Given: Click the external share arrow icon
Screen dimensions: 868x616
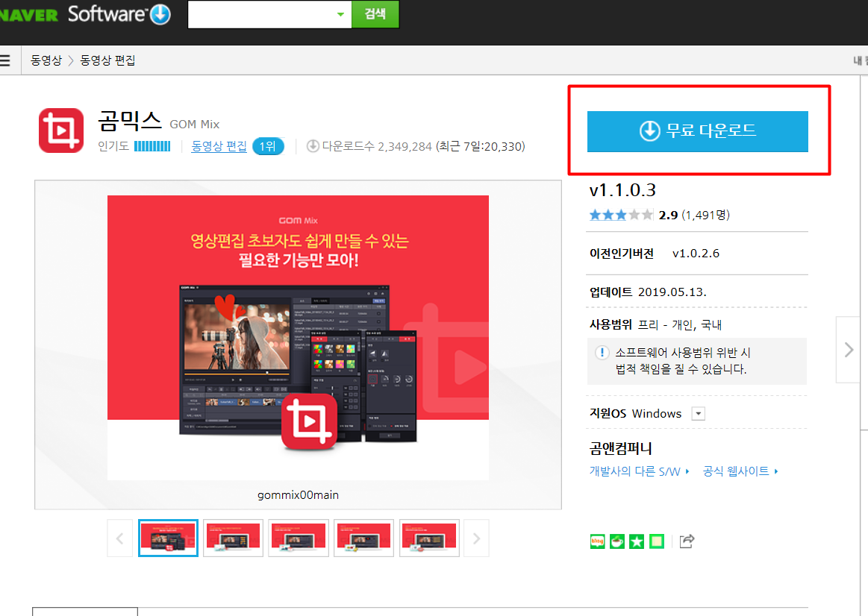Looking at the screenshot, I should (x=687, y=541).
